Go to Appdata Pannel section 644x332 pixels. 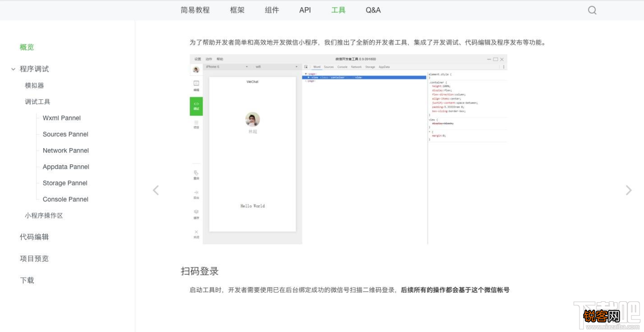click(x=66, y=167)
